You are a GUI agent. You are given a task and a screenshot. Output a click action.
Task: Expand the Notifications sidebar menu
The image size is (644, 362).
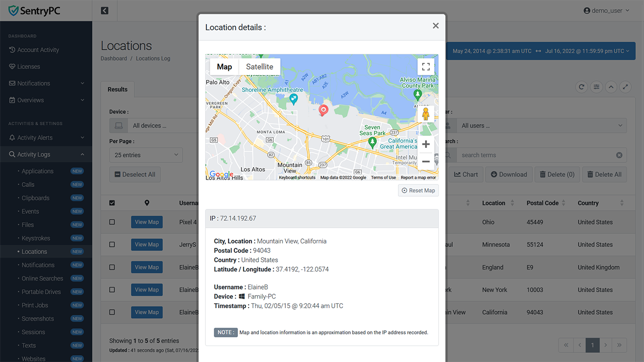pos(46,83)
